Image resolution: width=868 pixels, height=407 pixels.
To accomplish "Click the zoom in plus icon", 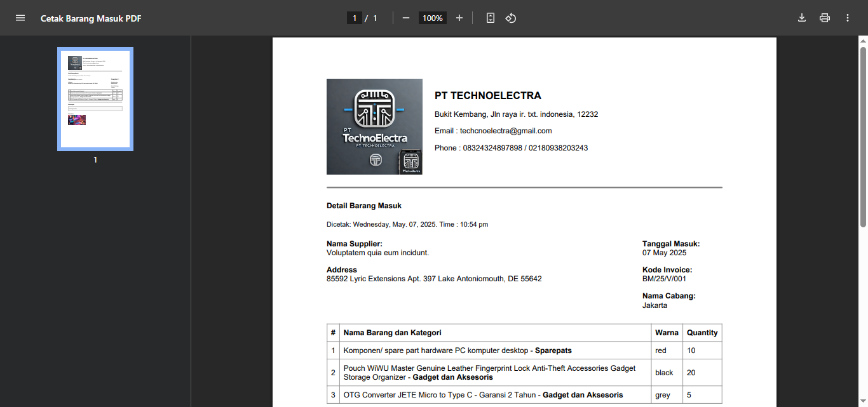I will pyautogui.click(x=459, y=18).
